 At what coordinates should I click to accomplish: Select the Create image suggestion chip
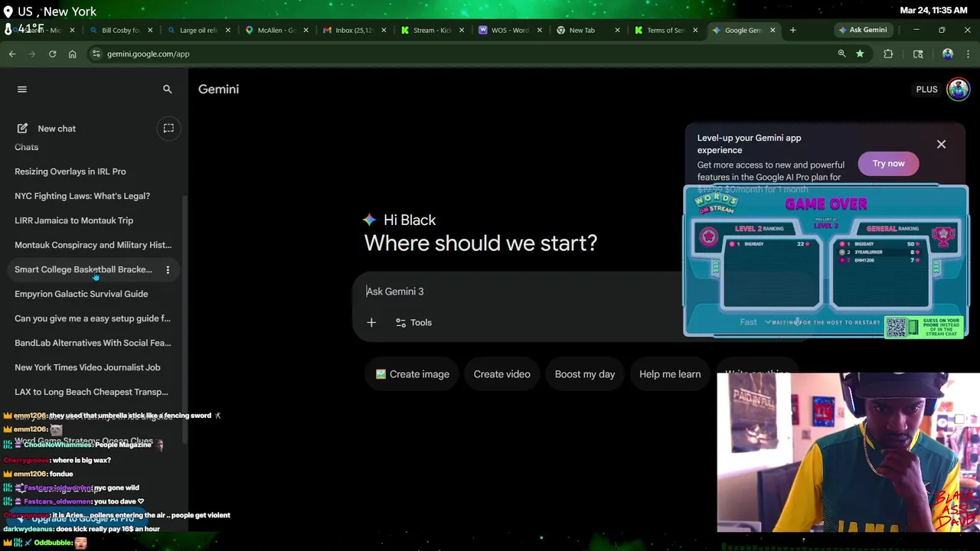[412, 374]
